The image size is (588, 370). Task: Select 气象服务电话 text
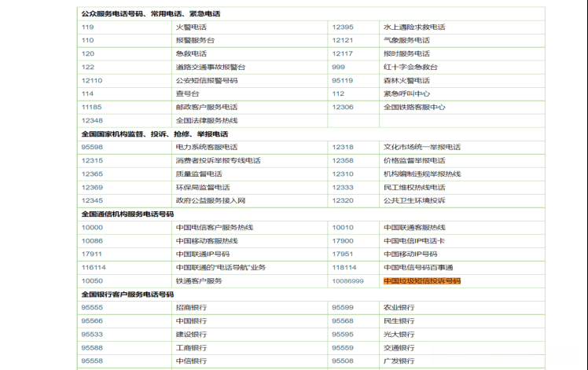[x=406, y=40]
